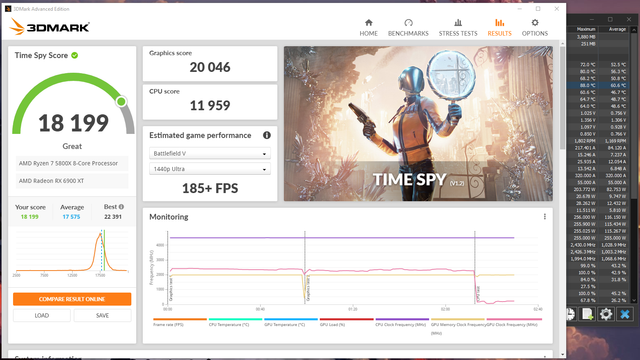Click the green marker on the score gauge
The height and width of the screenshot is (360, 640).
coord(121,101)
